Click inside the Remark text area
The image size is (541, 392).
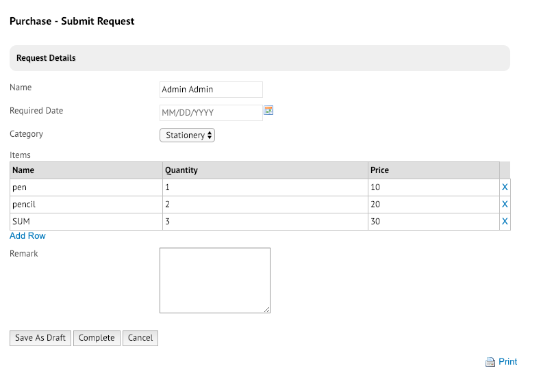coord(215,280)
